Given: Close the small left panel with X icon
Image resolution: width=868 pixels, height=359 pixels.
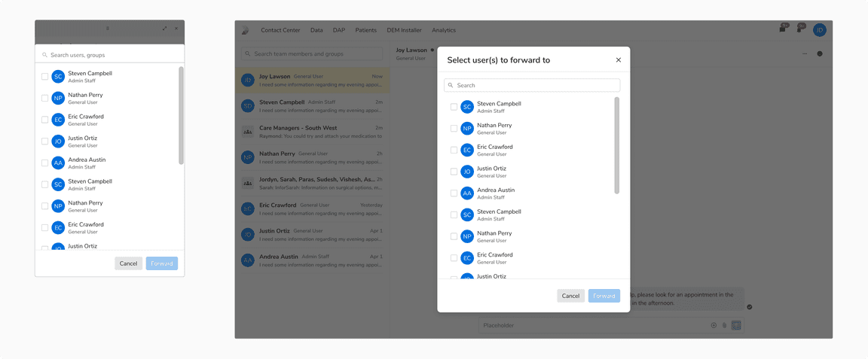Looking at the screenshot, I should click(176, 28).
